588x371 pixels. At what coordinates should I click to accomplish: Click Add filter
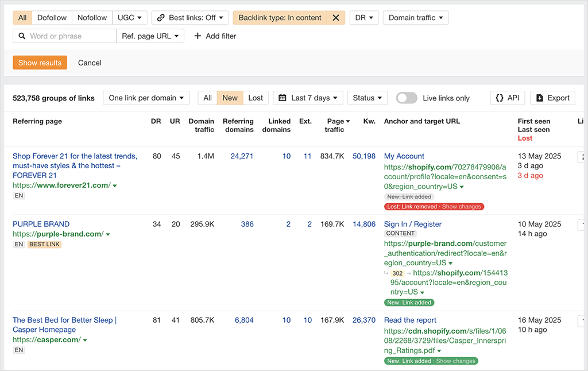pos(215,36)
